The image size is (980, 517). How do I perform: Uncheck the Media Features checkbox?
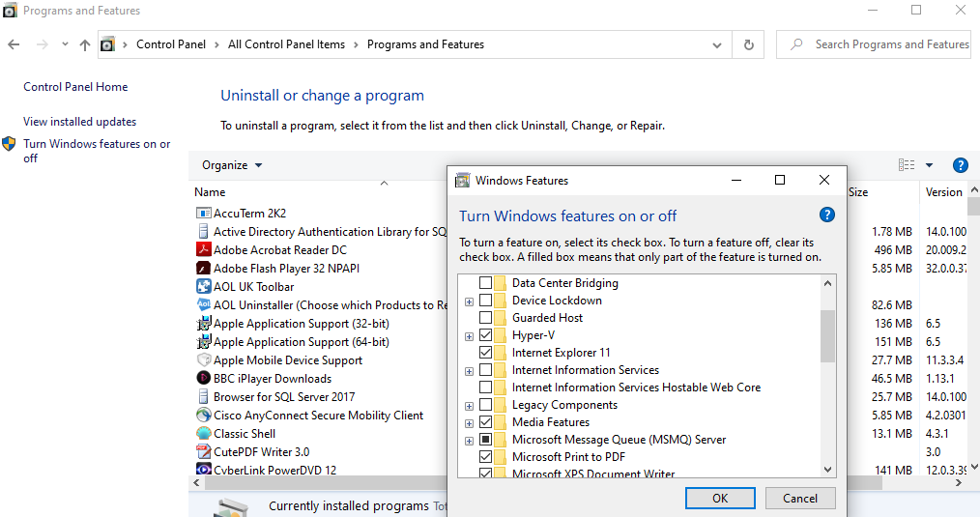485,422
